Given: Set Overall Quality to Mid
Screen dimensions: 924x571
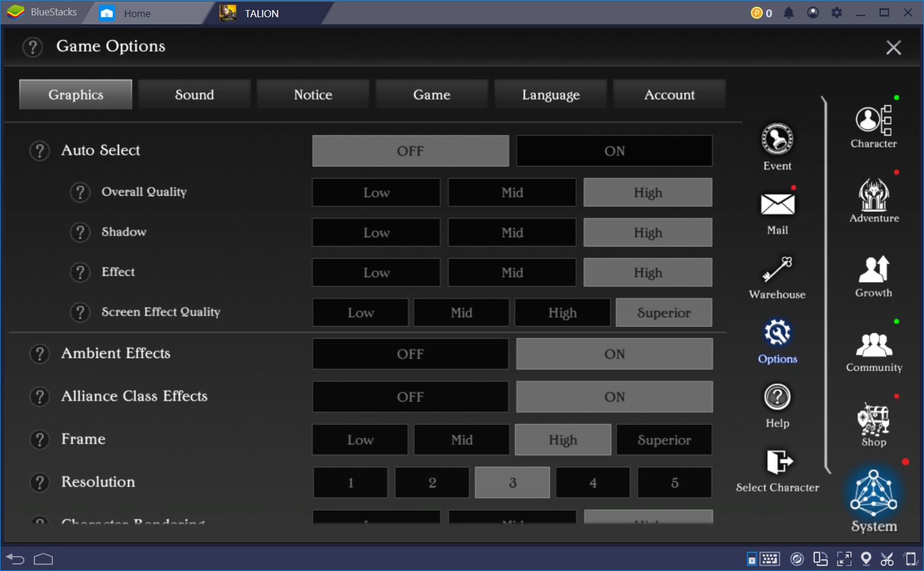Looking at the screenshot, I should pyautogui.click(x=512, y=193).
